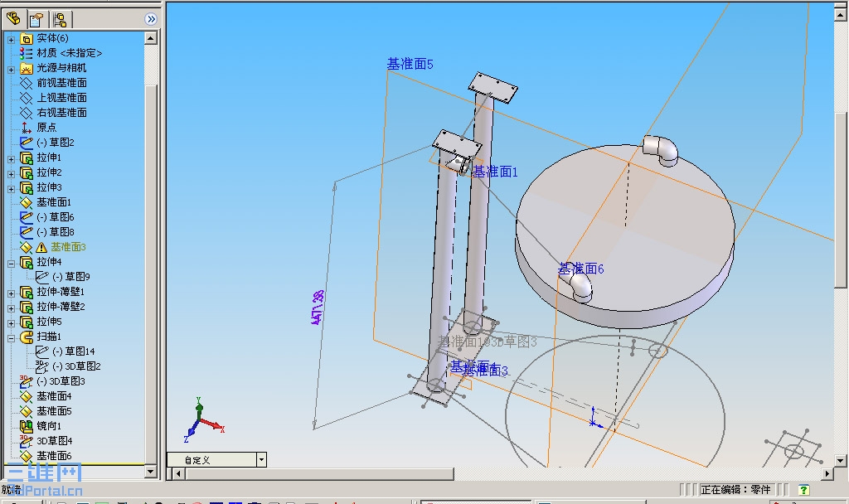
Task: Click the feature tree scroll-down arrow
Action: pyautogui.click(x=151, y=472)
